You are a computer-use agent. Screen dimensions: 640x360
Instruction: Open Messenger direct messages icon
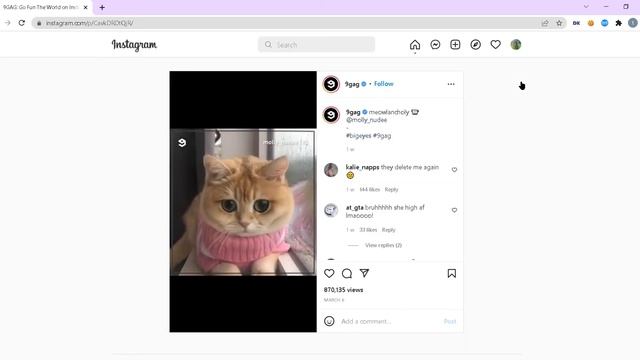click(435, 44)
